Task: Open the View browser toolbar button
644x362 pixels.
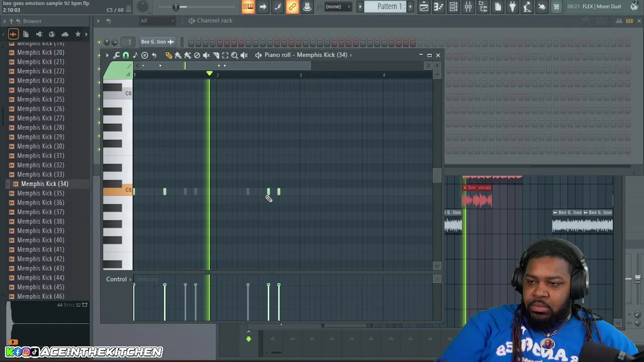Action: (x=483, y=7)
